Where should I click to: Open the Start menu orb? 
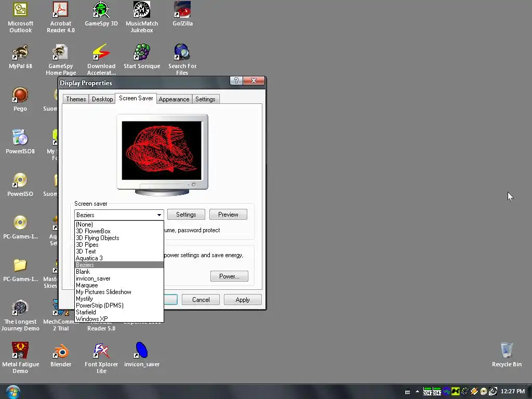tap(13, 392)
